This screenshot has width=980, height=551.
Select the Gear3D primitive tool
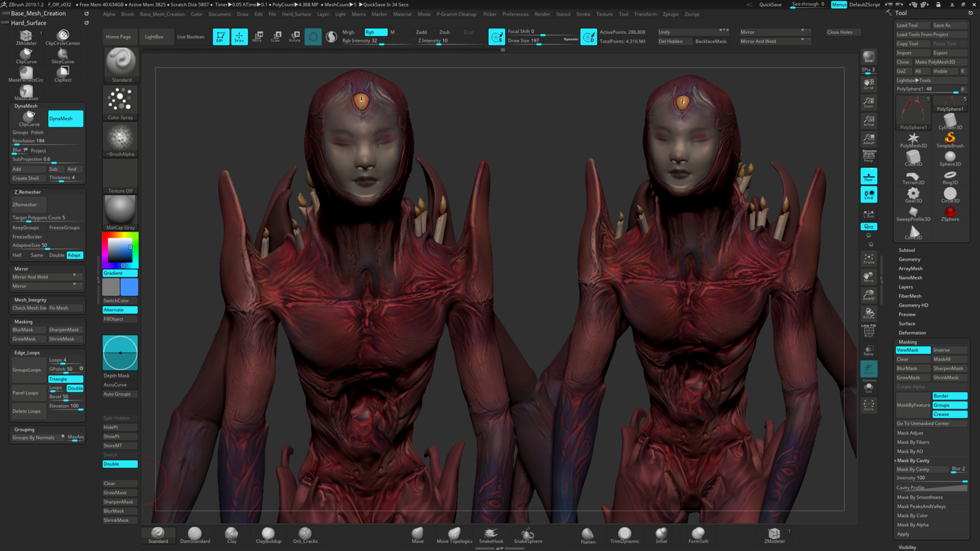pos(913,196)
